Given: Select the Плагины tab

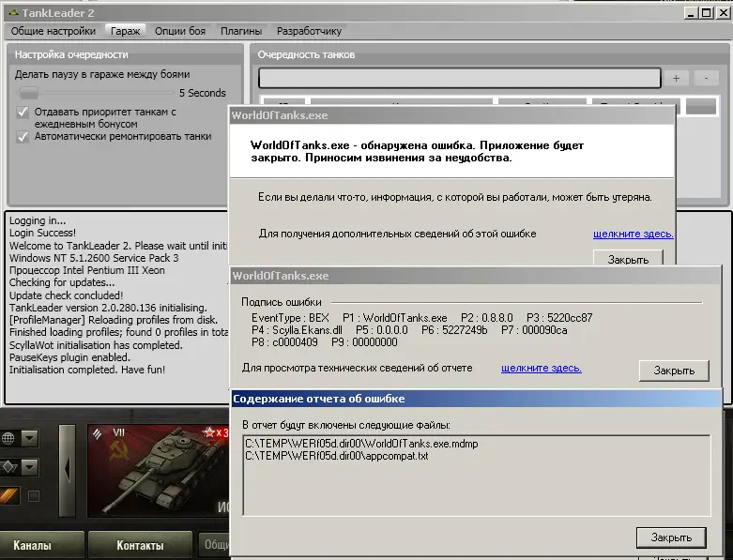Looking at the screenshot, I should click(x=241, y=31).
